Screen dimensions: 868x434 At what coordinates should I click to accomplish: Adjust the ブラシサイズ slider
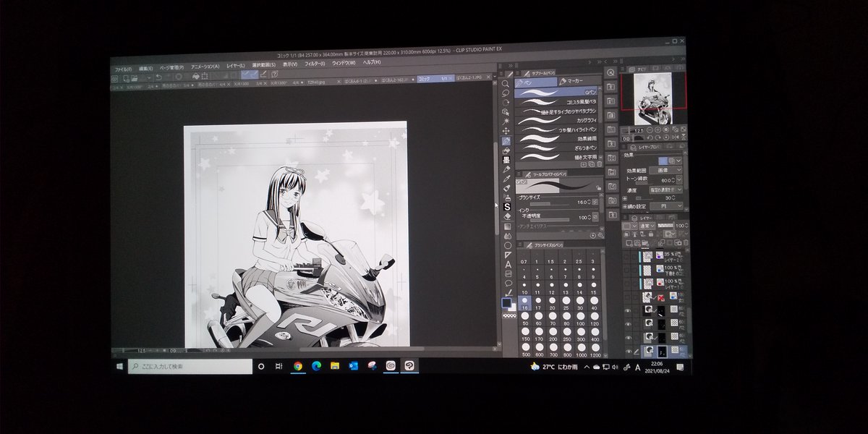click(x=550, y=204)
